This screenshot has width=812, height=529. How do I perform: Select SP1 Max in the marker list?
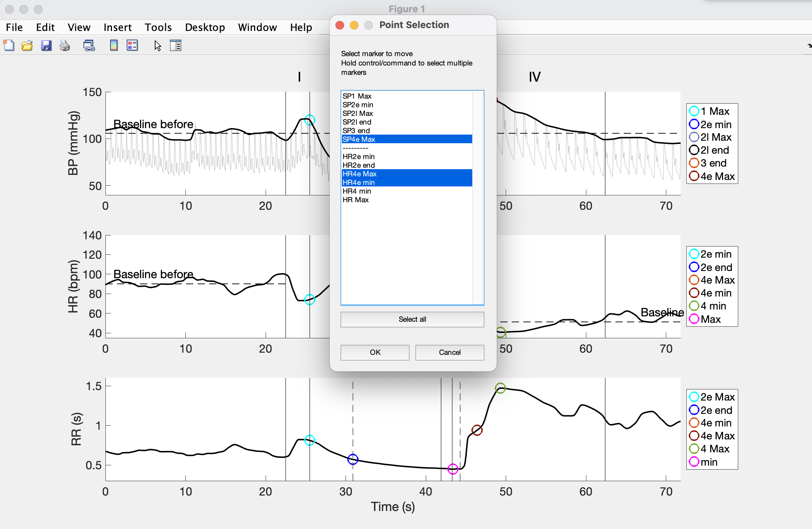tap(357, 96)
